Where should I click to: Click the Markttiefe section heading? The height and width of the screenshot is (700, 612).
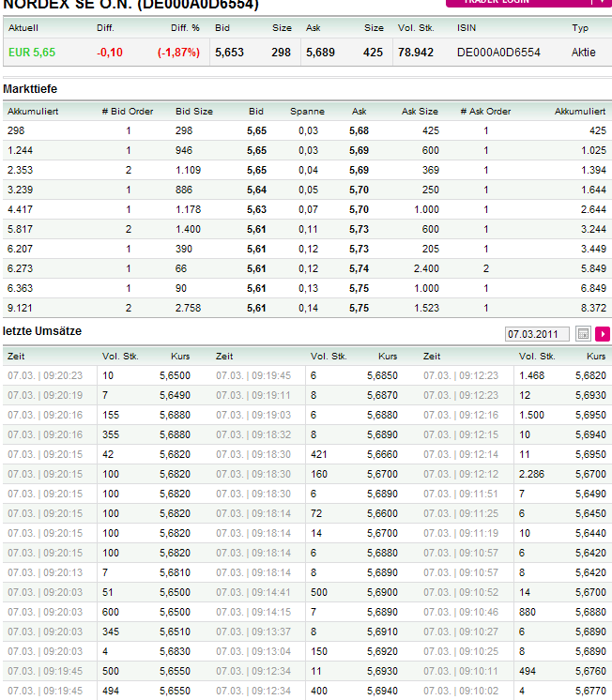click(30, 89)
